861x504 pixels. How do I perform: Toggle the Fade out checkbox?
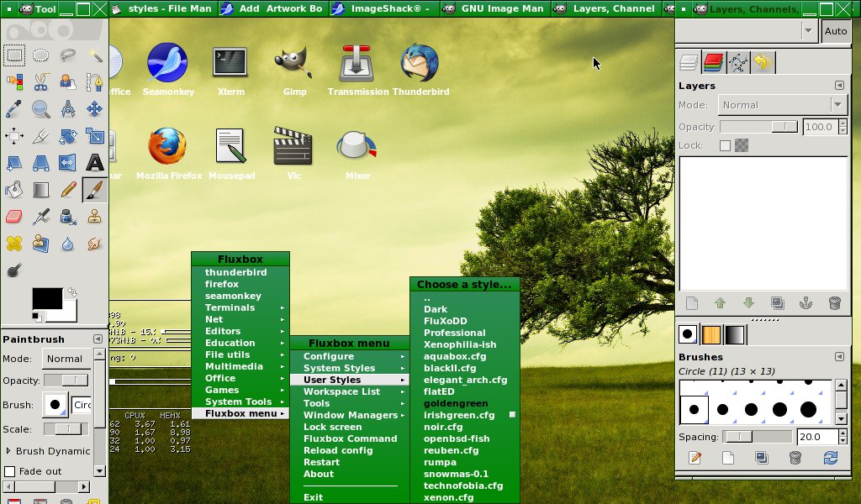9,471
